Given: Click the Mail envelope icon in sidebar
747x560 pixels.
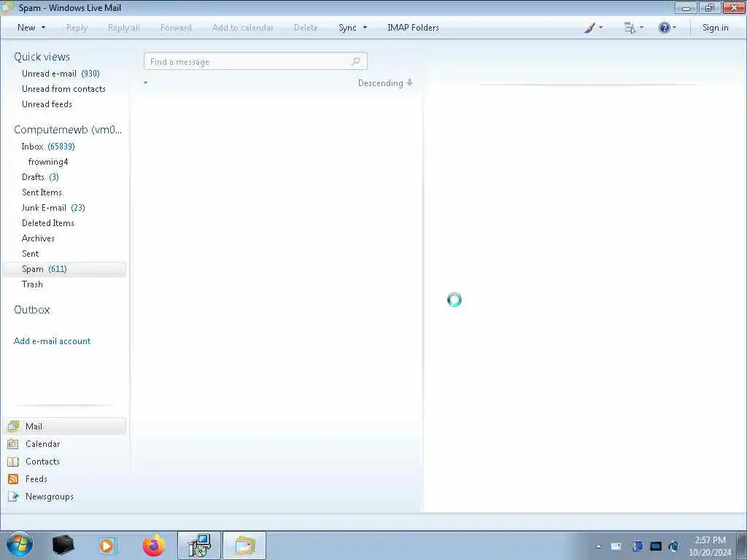Looking at the screenshot, I should 13,426.
